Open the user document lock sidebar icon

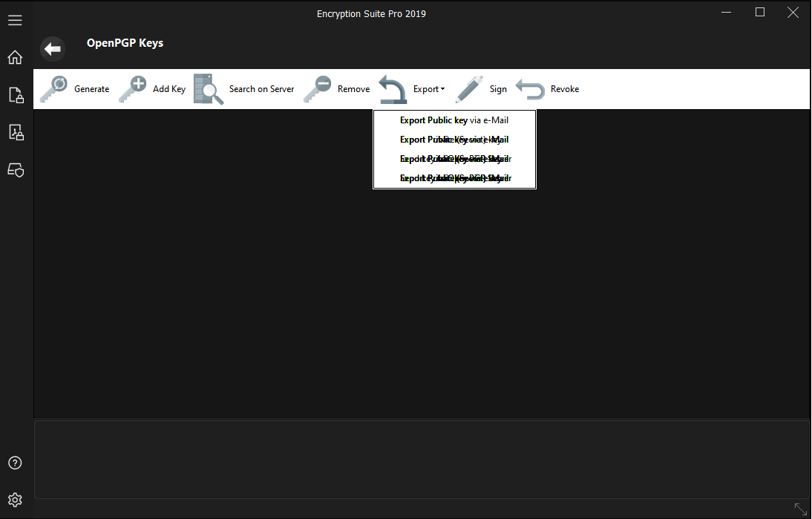pyautogui.click(x=16, y=133)
